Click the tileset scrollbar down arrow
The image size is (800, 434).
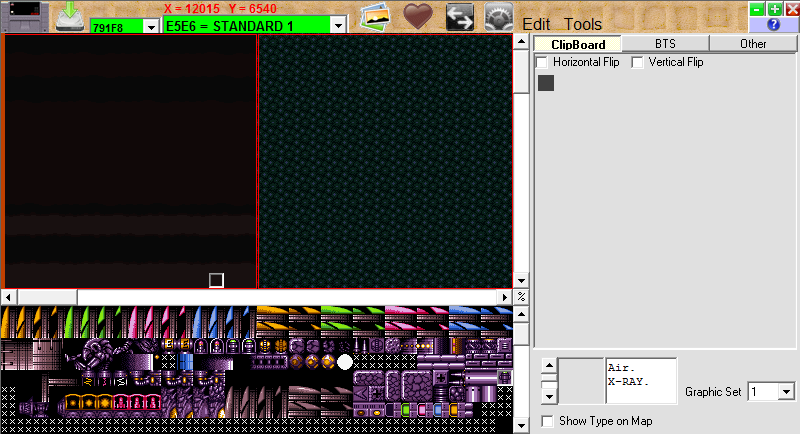(x=521, y=425)
